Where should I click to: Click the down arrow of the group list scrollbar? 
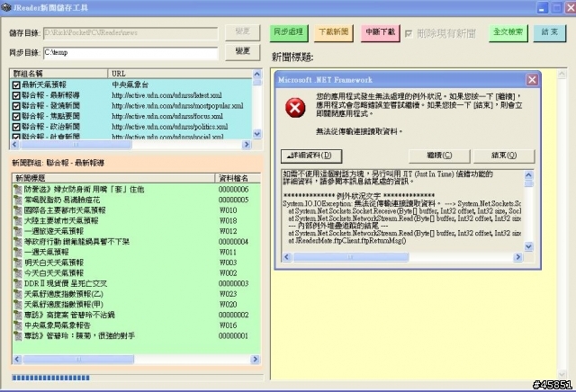tap(257, 134)
